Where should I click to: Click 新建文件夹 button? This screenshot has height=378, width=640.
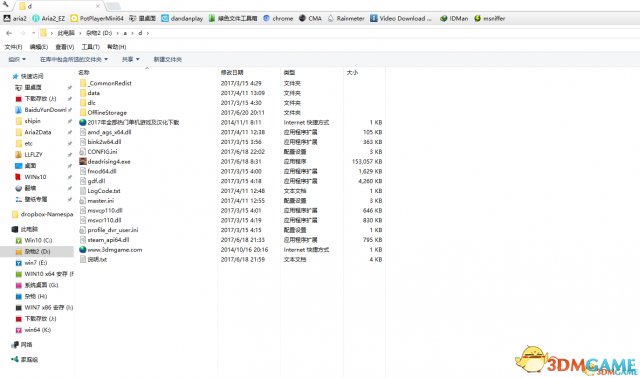[x=167, y=60]
